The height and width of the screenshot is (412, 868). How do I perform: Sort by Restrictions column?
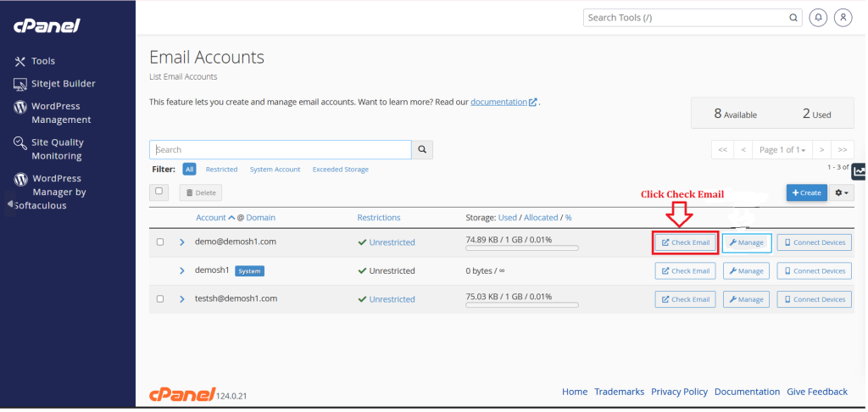[x=379, y=218]
